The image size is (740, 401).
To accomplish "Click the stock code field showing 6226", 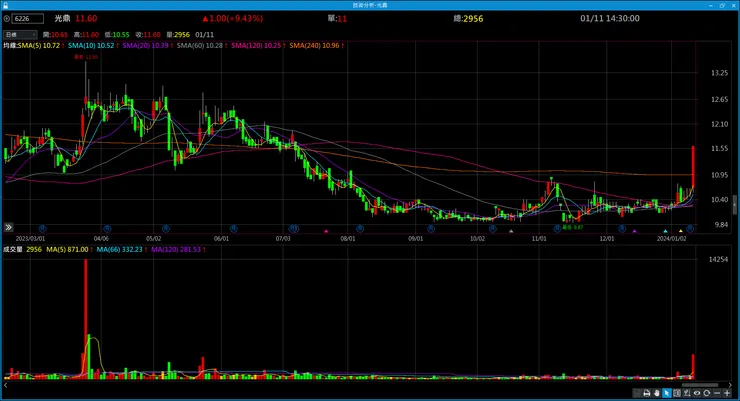I will (28, 19).
